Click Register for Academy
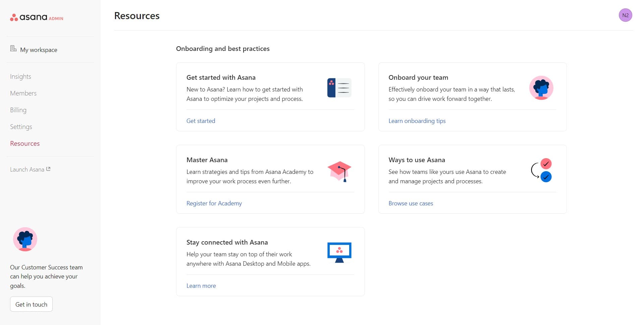This screenshot has height=325, width=644. pyautogui.click(x=214, y=203)
